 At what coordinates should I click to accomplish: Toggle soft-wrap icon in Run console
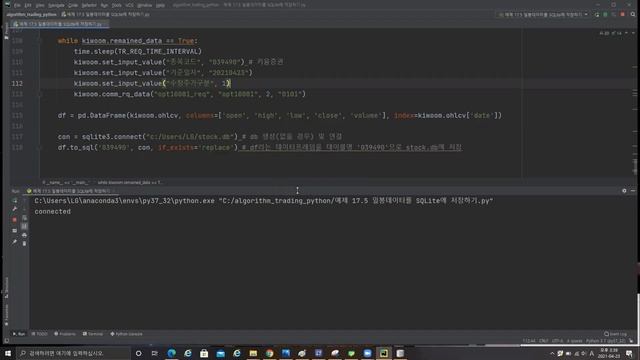coord(24,218)
